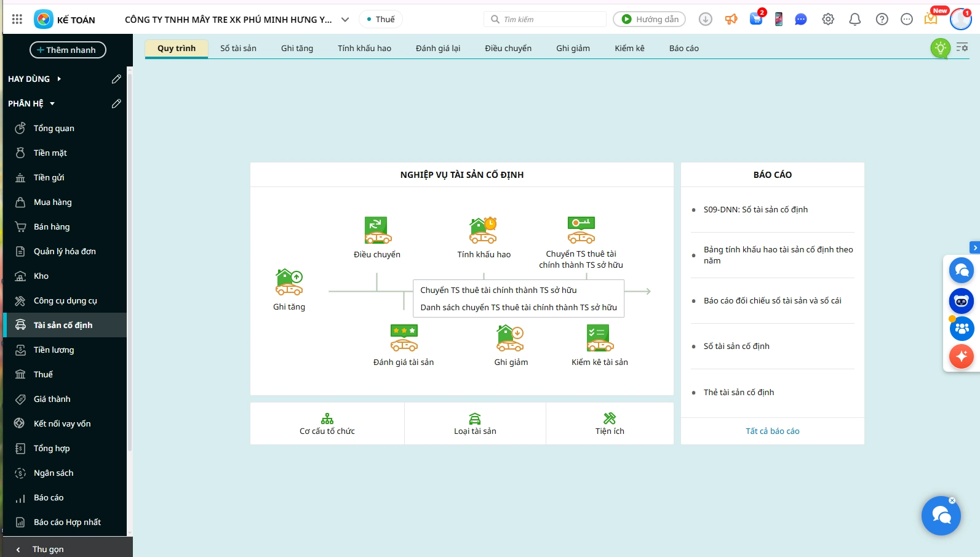Open the settings gear in top bar
This screenshot has width=980, height=557.
tap(828, 20)
